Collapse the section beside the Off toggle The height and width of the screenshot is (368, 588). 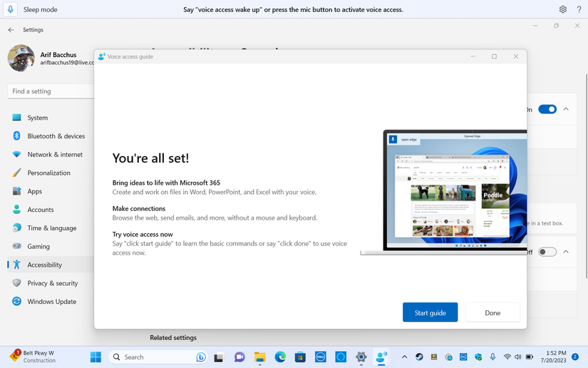(x=566, y=252)
